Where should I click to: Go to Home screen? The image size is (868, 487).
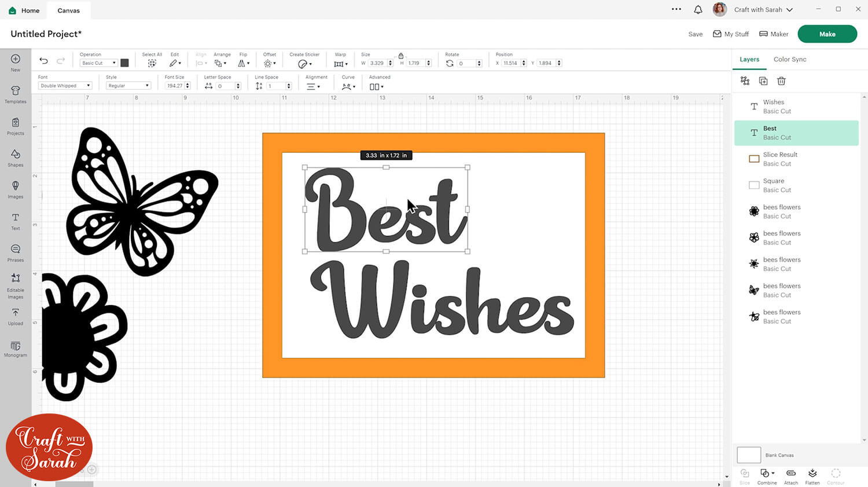click(x=24, y=10)
